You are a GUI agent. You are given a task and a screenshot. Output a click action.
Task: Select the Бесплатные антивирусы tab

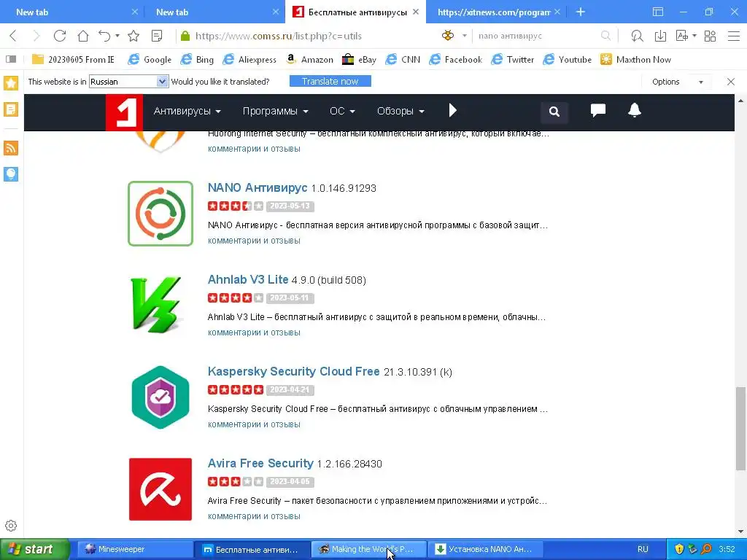(x=355, y=12)
